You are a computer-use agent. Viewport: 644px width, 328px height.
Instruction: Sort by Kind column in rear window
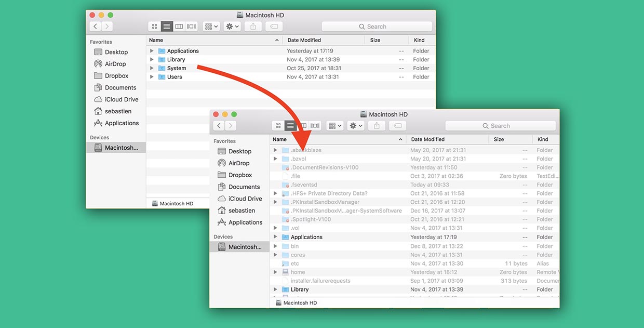[x=422, y=40]
